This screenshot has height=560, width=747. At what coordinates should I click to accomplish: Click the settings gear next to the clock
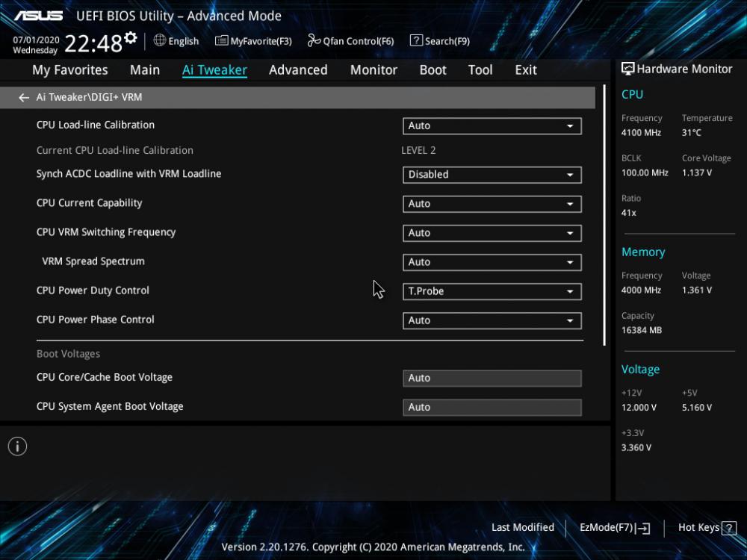pyautogui.click(x=130, y=37)
